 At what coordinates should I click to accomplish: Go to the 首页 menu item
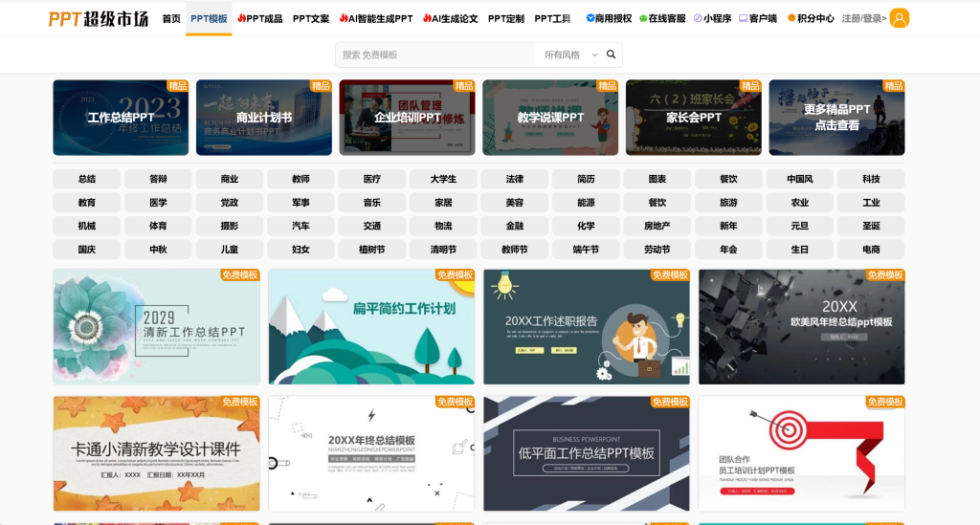[171, 19]
